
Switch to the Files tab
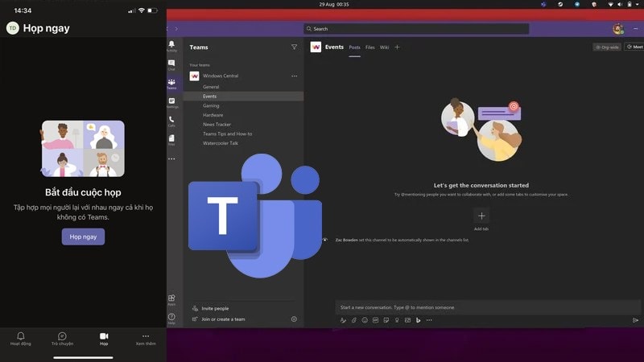pos(370,47)
